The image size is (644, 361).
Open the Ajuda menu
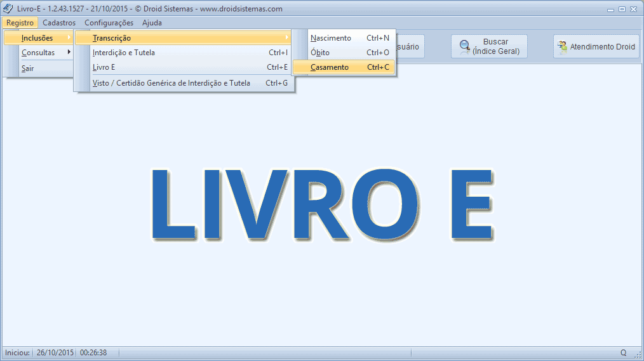(x=152, y=23)
